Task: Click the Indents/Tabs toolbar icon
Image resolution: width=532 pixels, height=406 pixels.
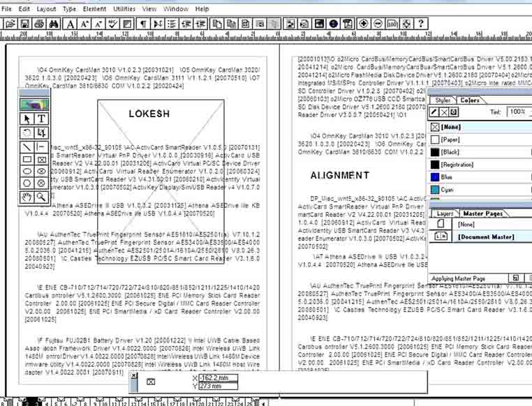Action: point(158,24)
